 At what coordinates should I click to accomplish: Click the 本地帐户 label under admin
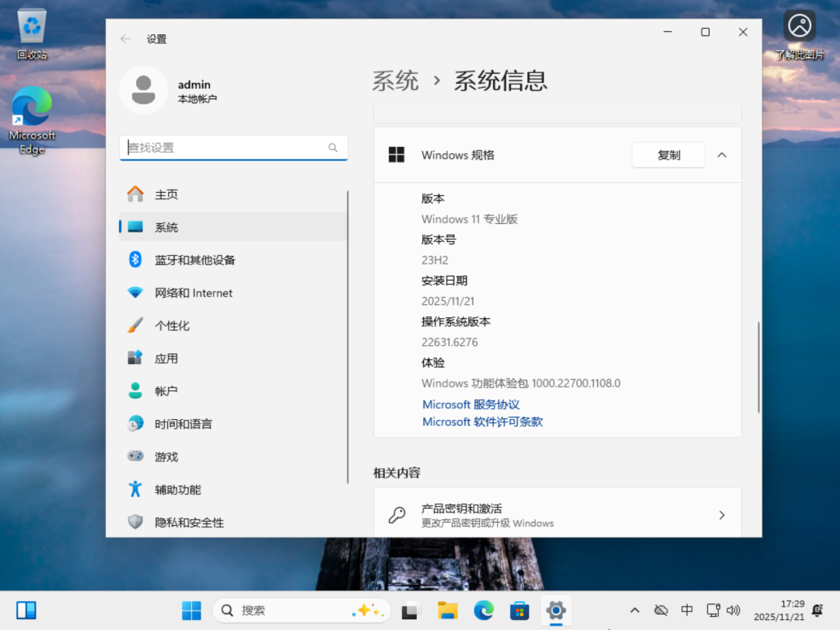pos(197,99)
